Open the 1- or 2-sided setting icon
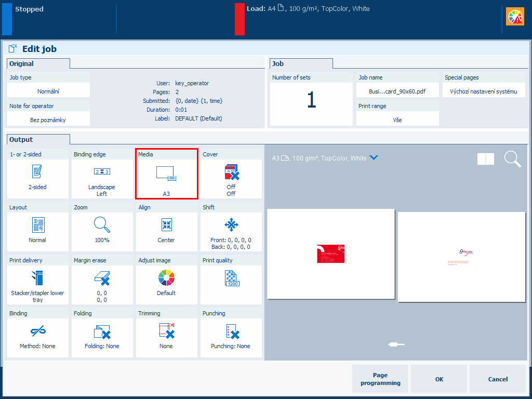532x399 pixels. point(36,171)
